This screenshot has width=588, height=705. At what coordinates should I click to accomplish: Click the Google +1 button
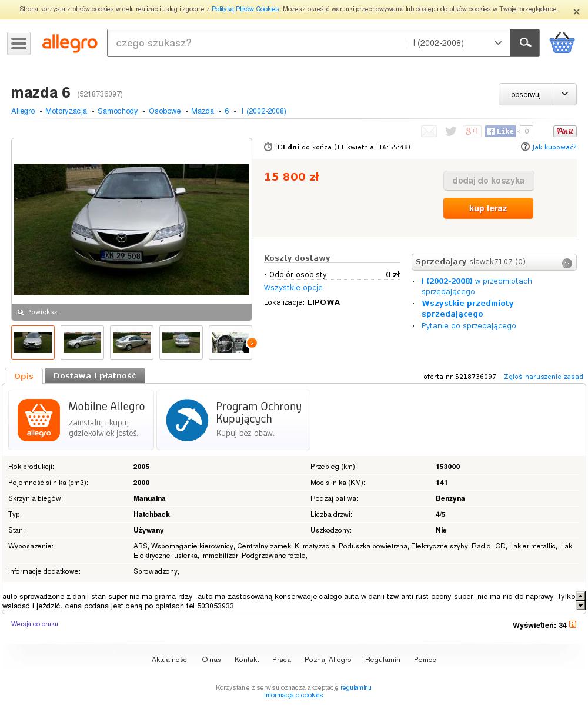[x=472, y=131]
